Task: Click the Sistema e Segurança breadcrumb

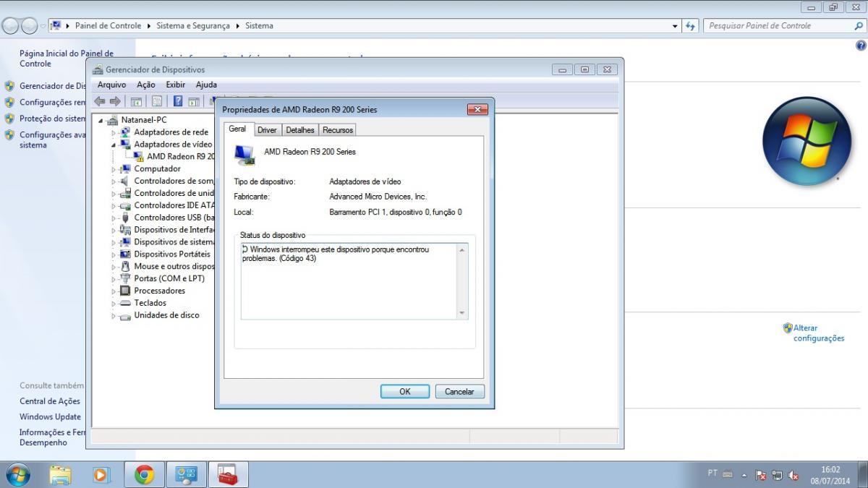Action: (x=193, y=26)
